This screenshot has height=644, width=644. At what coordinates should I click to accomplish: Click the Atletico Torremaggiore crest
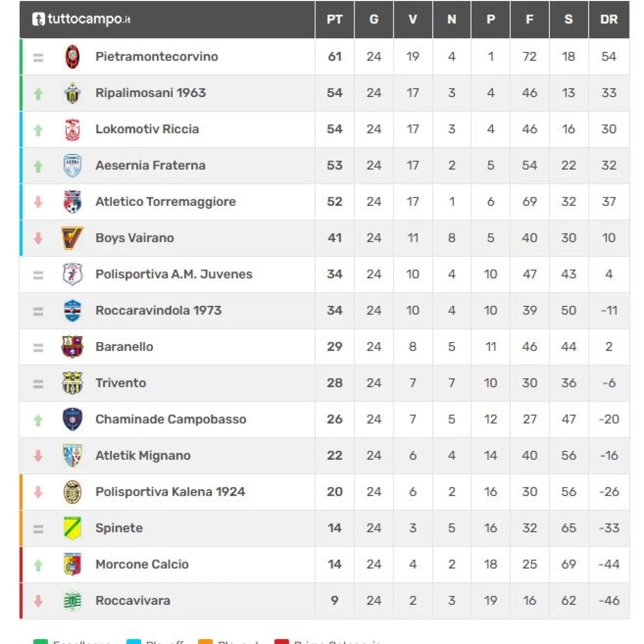72,202
